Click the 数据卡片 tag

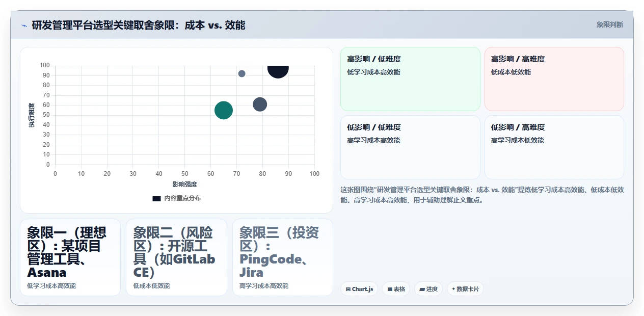tap(465, 289)
